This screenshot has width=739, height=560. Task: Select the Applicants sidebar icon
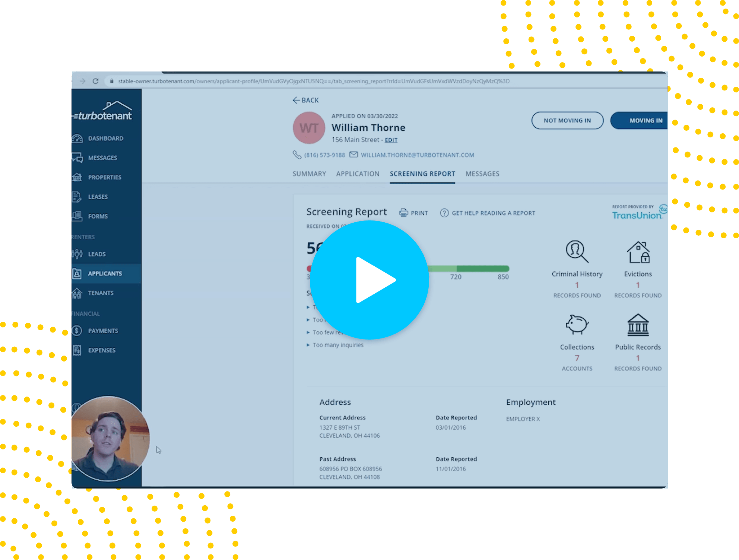77,274
